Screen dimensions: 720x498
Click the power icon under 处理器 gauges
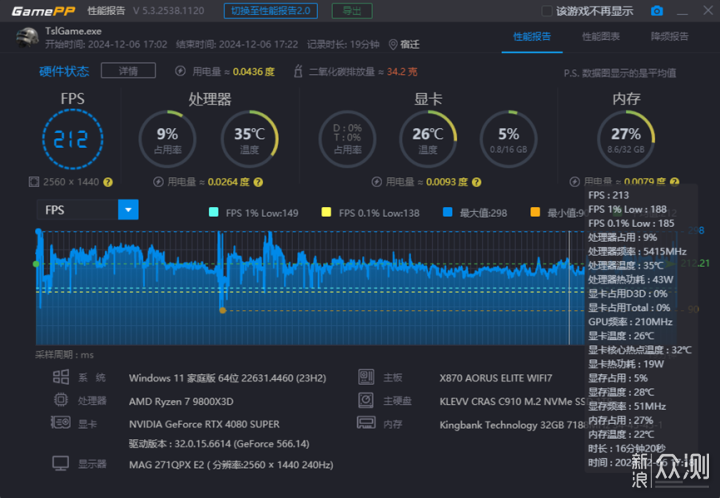pyautogui.click(x=158, y=182)
